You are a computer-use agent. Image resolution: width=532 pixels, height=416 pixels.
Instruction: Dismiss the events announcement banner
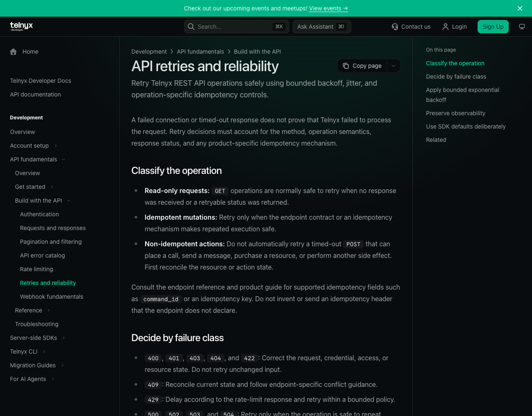(x=520, y=8)
